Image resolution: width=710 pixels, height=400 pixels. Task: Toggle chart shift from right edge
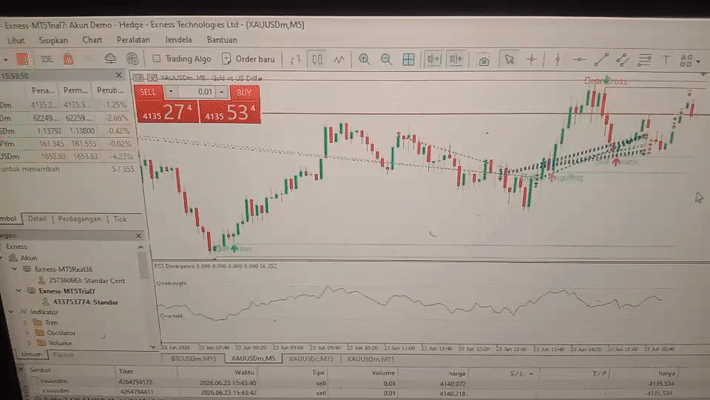click(x=456, y=59)
